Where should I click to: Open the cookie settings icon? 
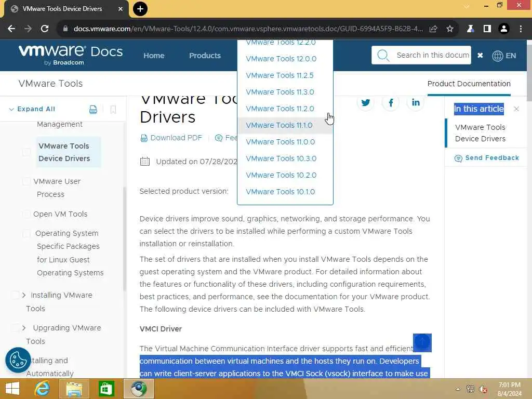pos(18,360)
